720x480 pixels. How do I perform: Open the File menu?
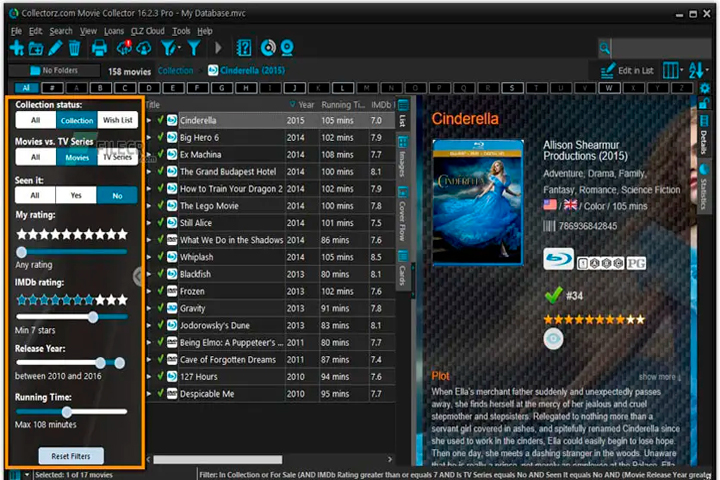[16, 31]
